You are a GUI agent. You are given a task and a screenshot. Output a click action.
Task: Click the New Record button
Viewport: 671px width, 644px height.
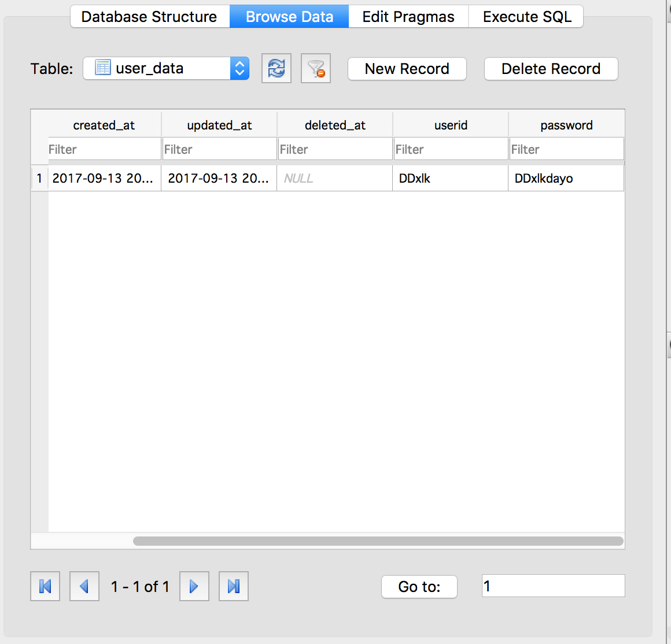coord(407,69)
